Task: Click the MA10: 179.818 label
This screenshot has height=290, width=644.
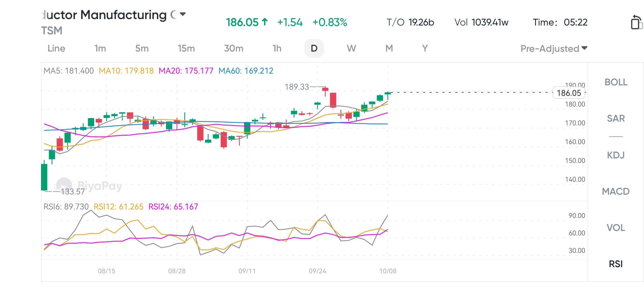Action: coord(126,71)
